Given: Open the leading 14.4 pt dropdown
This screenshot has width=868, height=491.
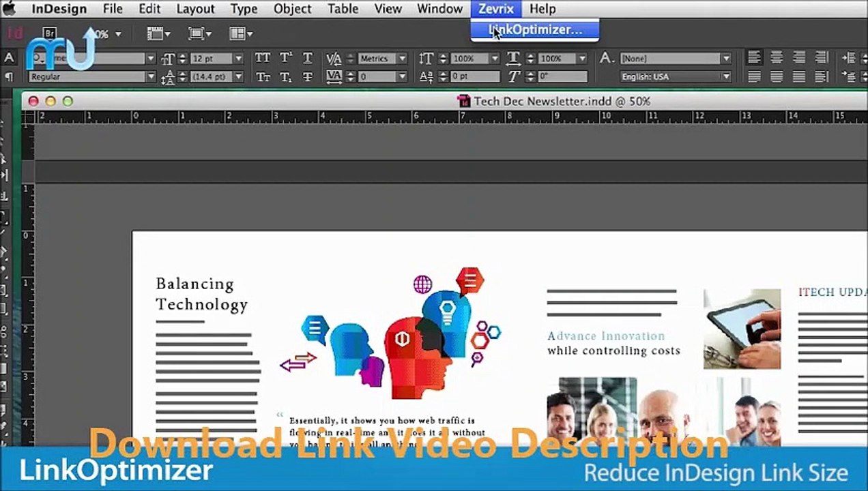Looking at the screenshot, I should click(238, 77).
